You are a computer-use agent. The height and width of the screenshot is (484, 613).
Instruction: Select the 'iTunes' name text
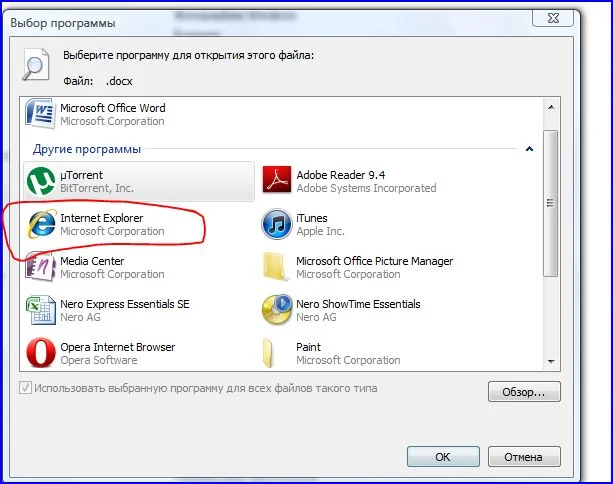[x=312, y=218]
